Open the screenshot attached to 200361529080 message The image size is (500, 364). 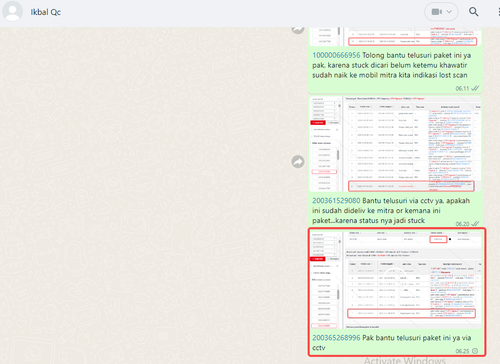pos(395,144)
